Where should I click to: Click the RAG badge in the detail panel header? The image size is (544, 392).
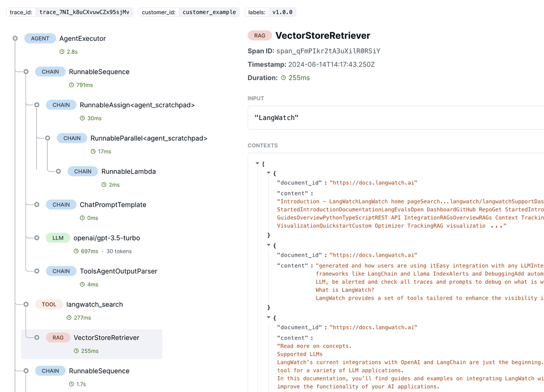[x=260, y=36]
